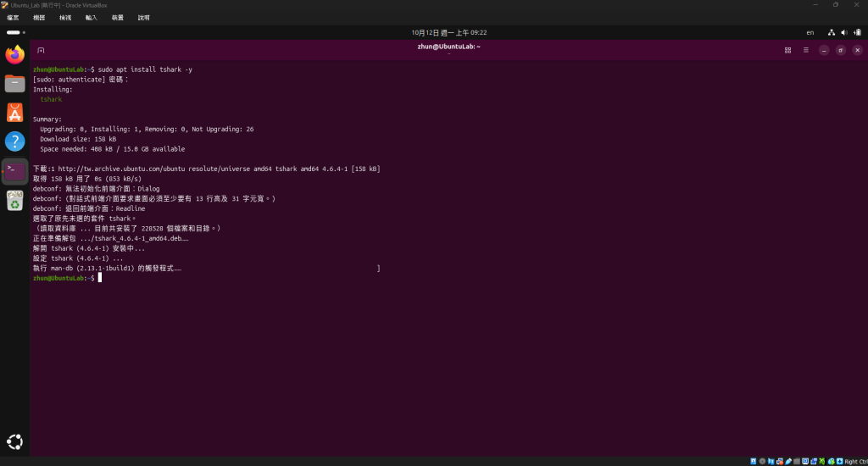
Task: Click the green virtualization features status icon
Action: point(822,461)
